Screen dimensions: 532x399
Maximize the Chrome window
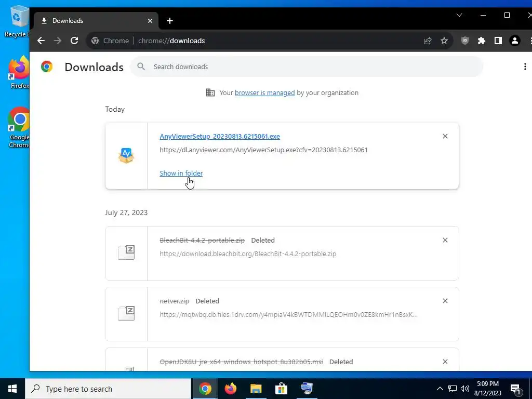pos(507,15)
